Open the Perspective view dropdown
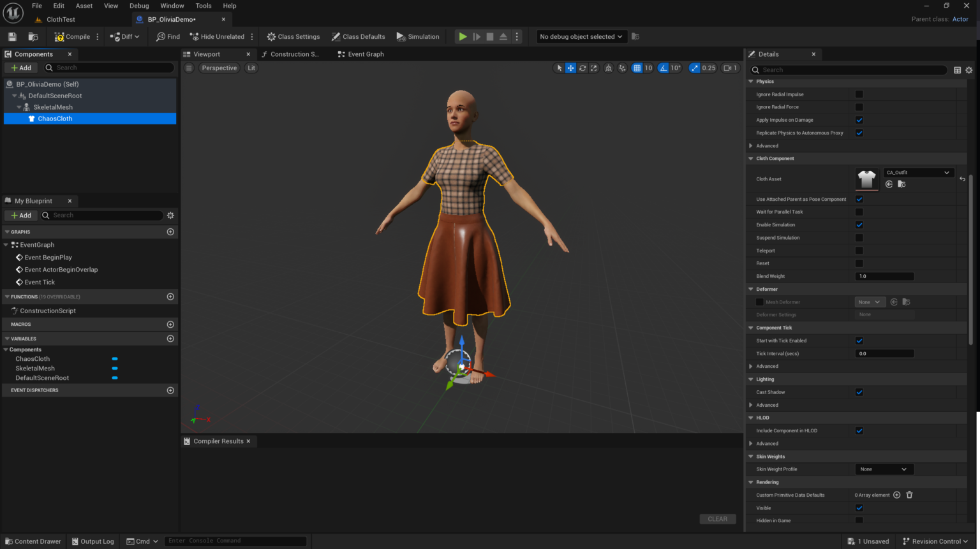Screen dimensions: 980x549 tap(219, 68)
